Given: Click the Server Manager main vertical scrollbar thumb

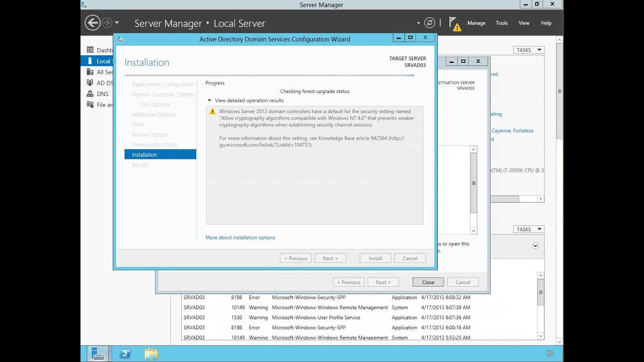Looking at the screenshot, I should point(559,92).
